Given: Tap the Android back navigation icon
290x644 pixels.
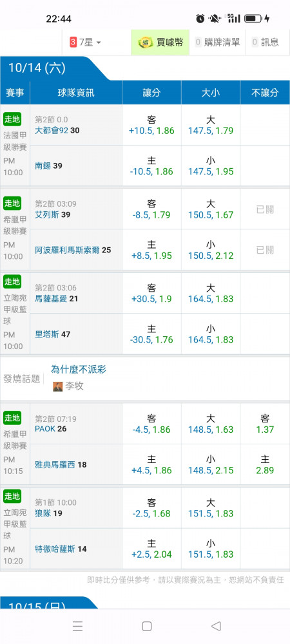Looking at the screenshot, I should 216,626.
